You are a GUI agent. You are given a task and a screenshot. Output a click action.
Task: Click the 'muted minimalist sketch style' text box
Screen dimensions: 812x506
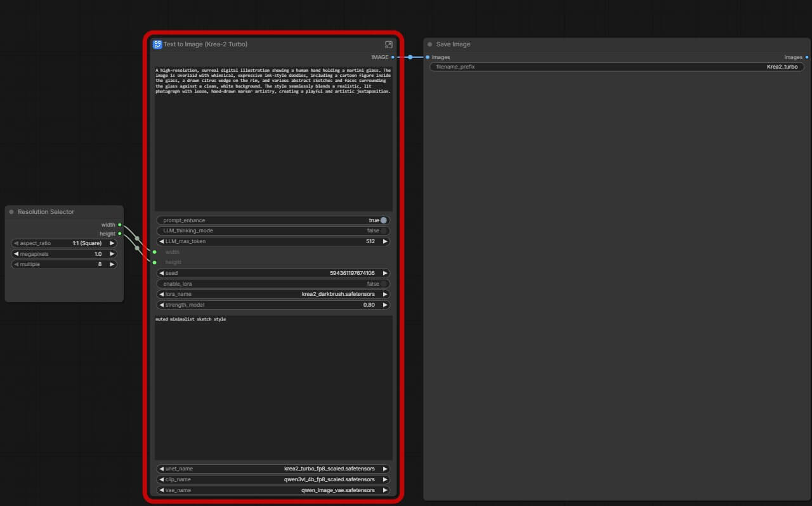273,387
